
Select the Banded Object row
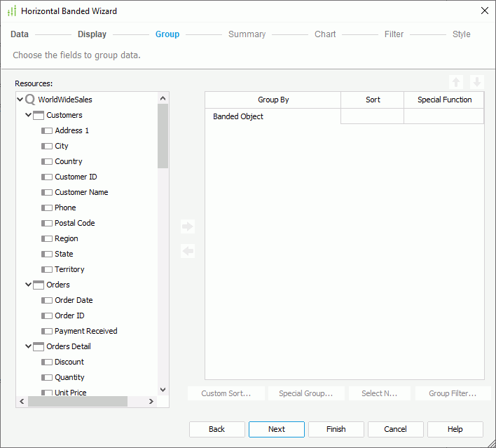(273, 116)
